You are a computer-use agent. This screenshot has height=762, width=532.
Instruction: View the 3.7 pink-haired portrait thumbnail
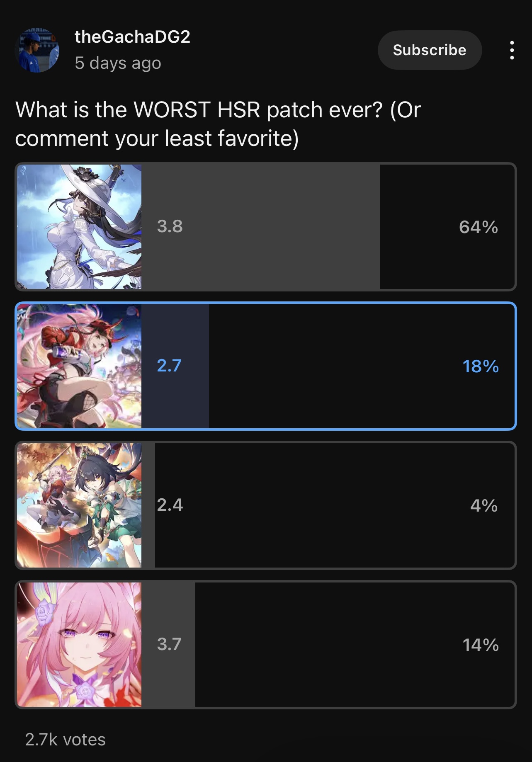[79, 645]
